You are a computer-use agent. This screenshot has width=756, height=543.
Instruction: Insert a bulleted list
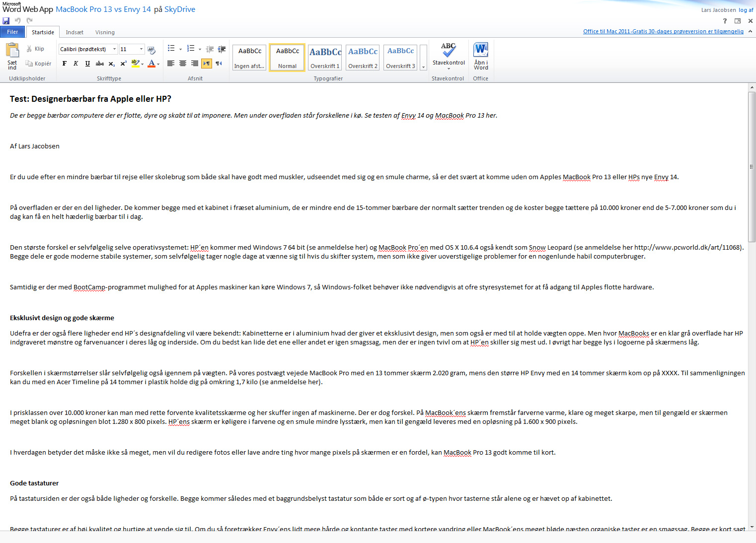click(171, 49)
